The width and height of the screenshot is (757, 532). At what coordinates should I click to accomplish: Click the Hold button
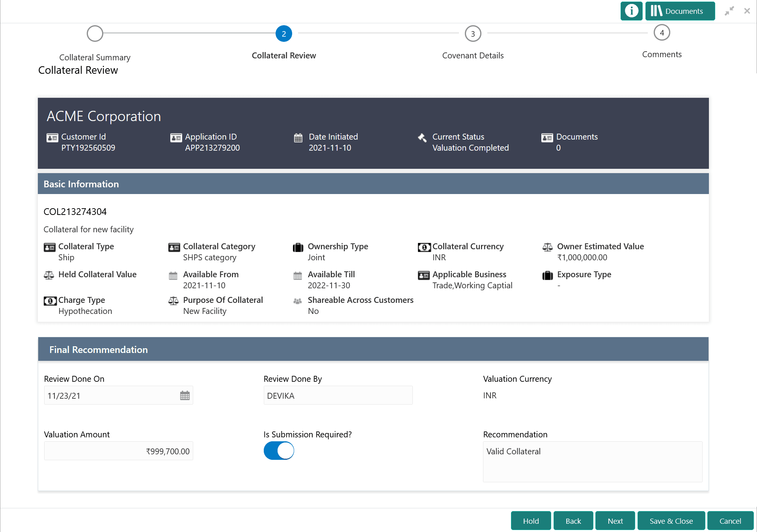[x=531, y=521]
